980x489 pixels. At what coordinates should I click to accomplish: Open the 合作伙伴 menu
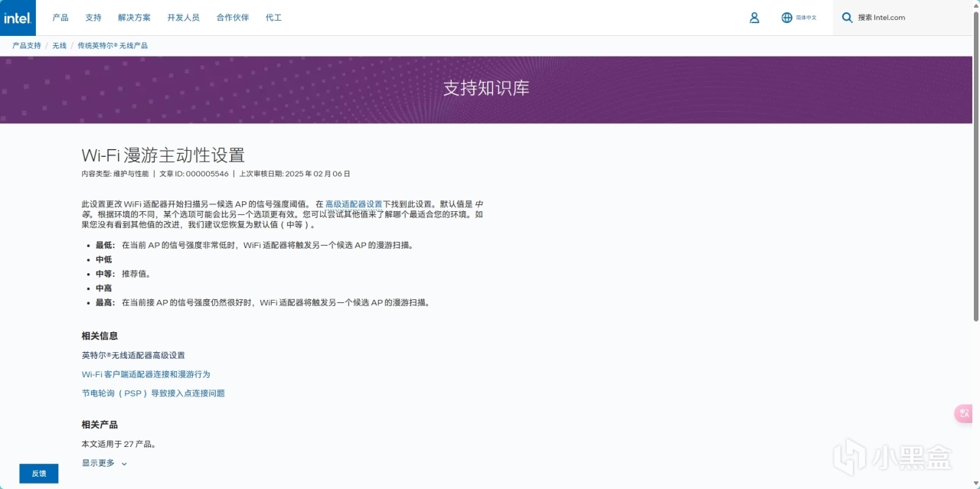pos(233,18)
